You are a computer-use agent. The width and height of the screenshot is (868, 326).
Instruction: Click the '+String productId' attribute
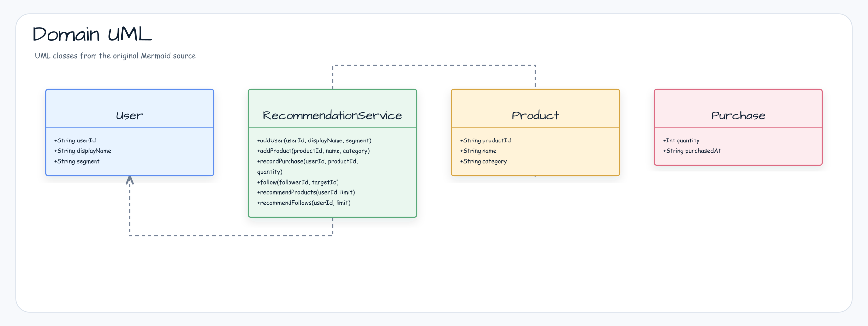[x=485, y=140]
